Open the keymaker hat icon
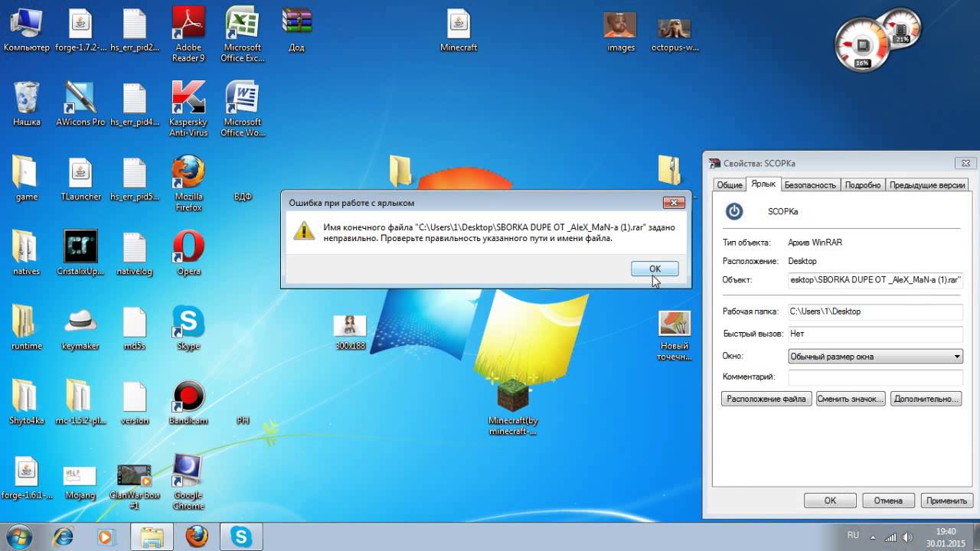The image size is (980, 551). coord(80,328)
